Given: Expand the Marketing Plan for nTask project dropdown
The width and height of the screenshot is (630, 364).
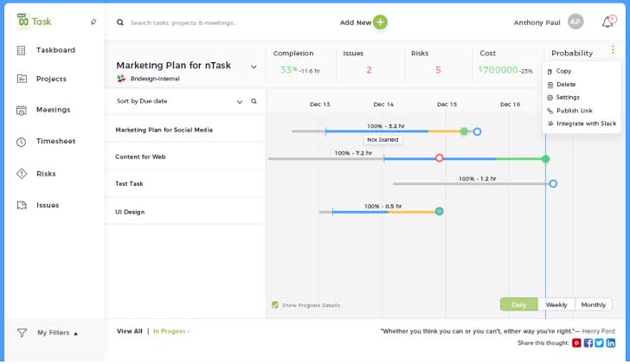Looking at the screenshot, I should click(x=254, y=67).
